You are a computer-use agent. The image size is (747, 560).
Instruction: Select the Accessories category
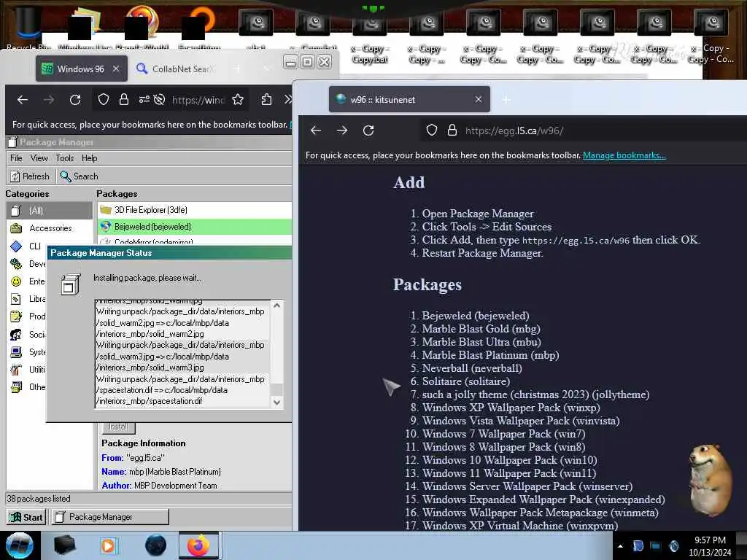50,228
